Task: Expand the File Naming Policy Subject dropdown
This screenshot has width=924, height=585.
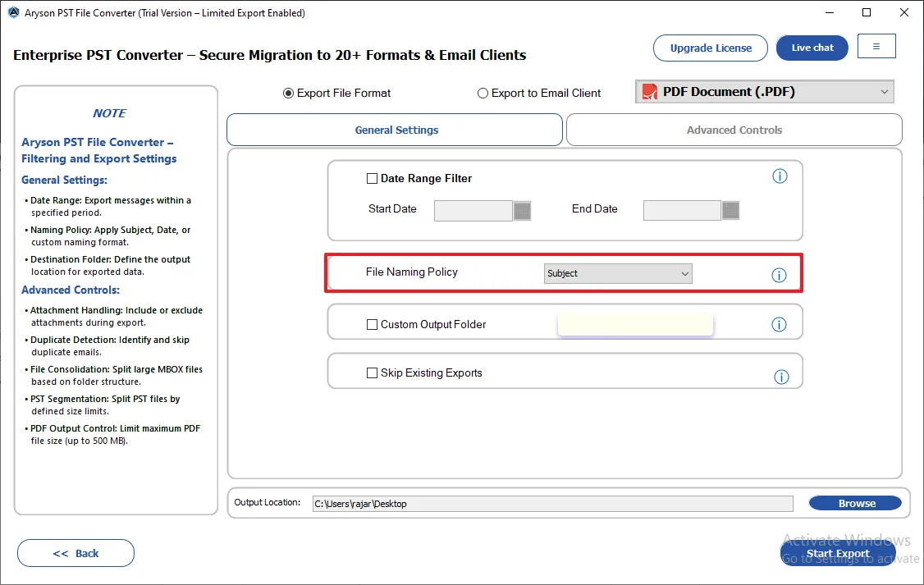Action: click(618, 273)
